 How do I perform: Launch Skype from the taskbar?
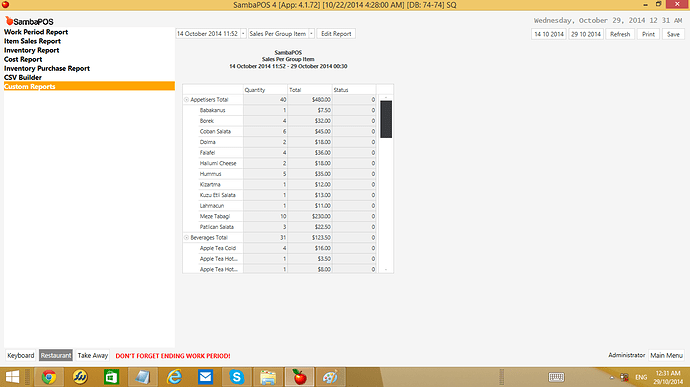tap(237, 377)
